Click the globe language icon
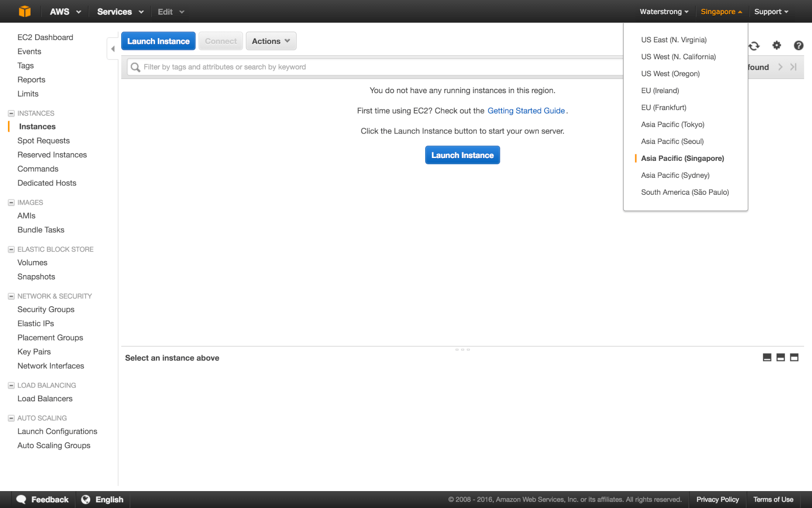The image size is (812, 508). (86, 500)
